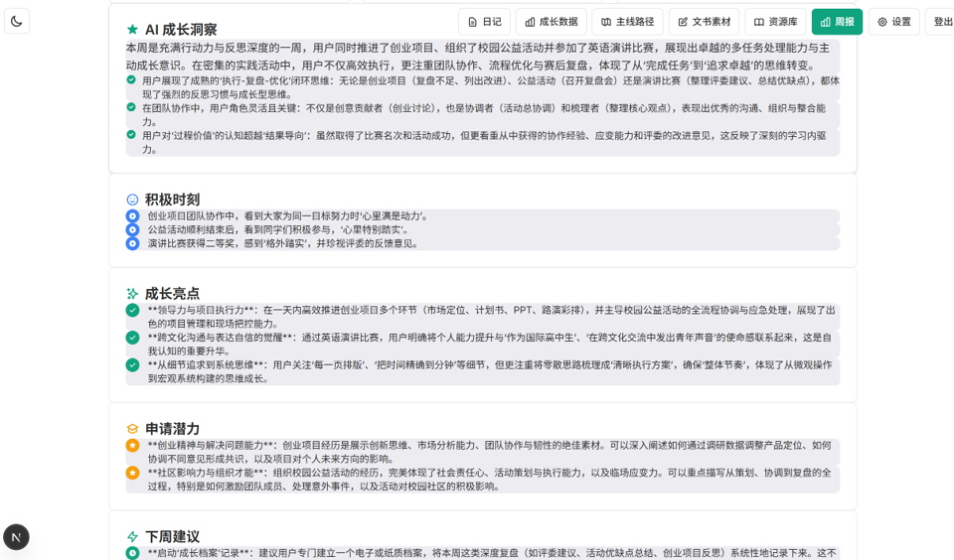Open the 资源库 resource library
Screen dimensions: 954x560
pos(775,22)
